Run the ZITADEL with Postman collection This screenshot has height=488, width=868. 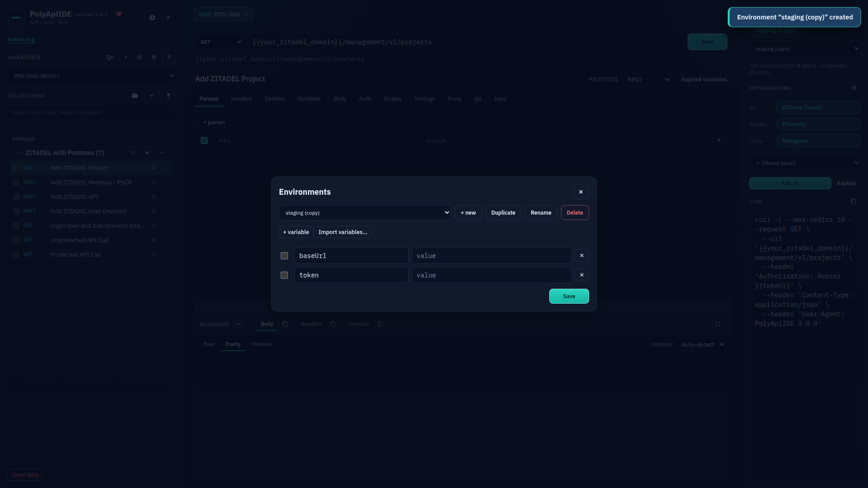click(x=147, y=153)
